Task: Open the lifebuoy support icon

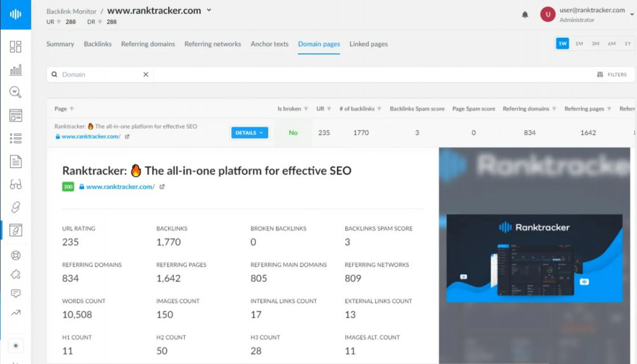Action: [x=15, y=255]
